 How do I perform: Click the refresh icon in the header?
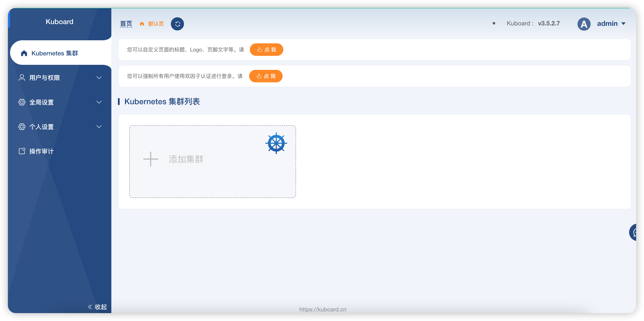point(177,24)
